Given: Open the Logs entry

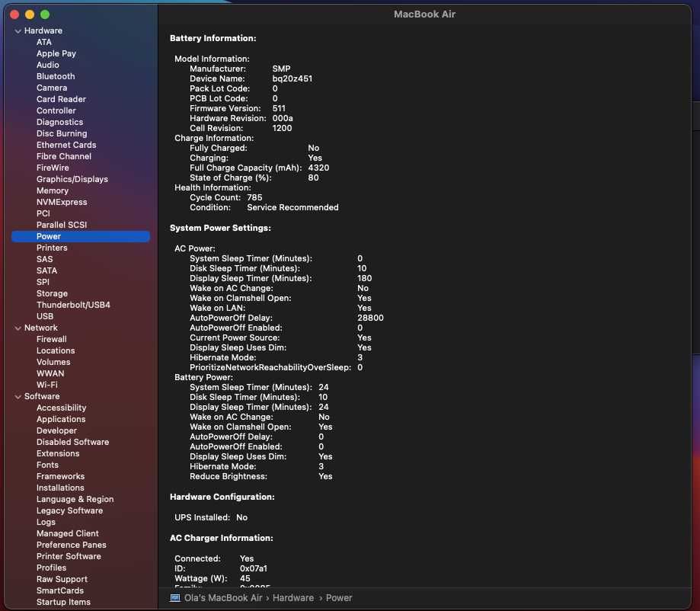Looking at the screenshot, I should click(46, 522).
